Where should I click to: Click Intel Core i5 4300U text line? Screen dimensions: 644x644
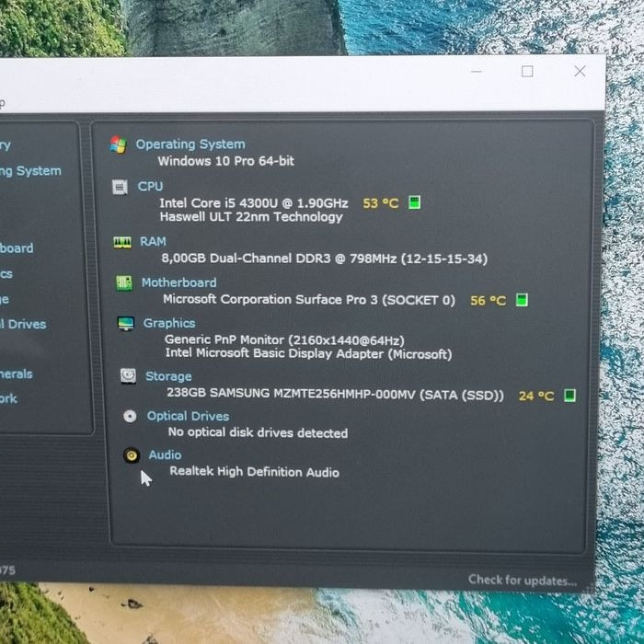pos(254,203)
